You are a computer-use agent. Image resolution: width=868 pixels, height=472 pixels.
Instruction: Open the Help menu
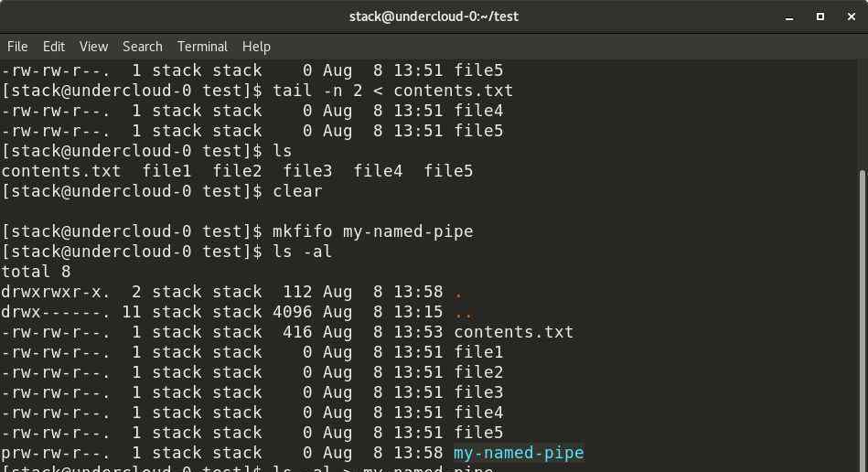(x=256, y=47)
